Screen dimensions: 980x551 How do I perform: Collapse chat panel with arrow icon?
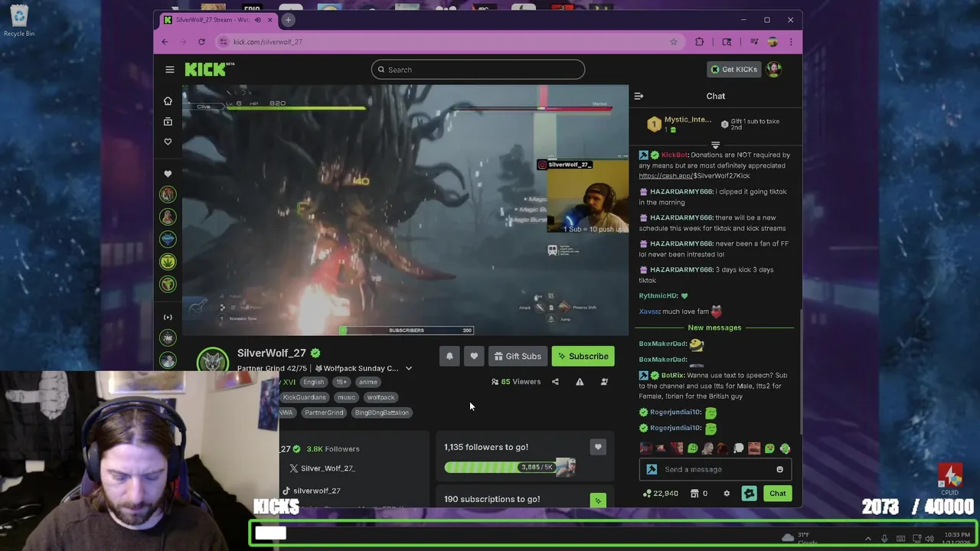click(x=639, y=96)
